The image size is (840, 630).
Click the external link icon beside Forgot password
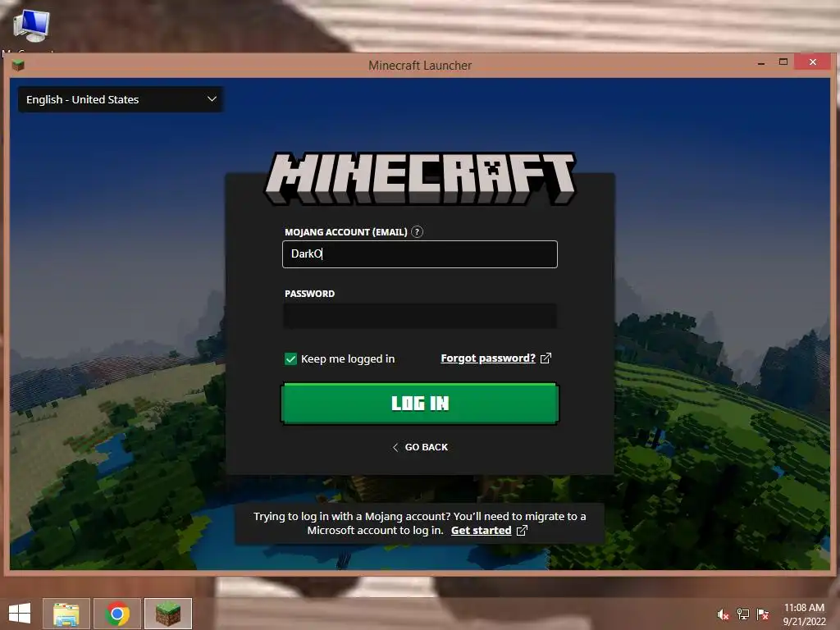tap(546, 358)
